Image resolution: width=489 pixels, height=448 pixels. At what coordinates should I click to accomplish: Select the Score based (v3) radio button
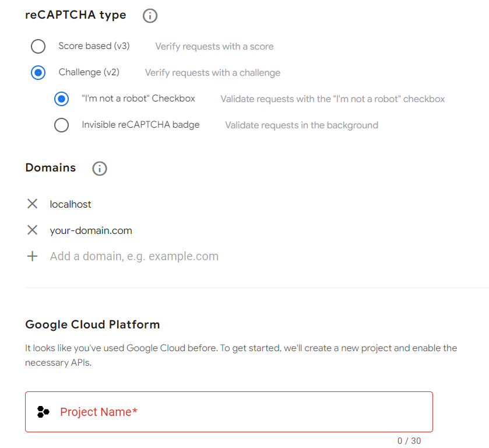coord(38,46)
